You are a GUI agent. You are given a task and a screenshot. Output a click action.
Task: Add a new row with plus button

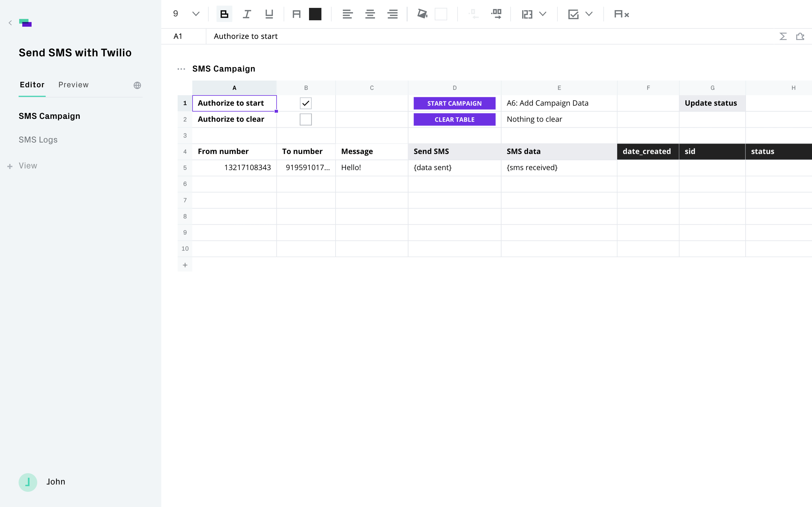click(185, 265)
